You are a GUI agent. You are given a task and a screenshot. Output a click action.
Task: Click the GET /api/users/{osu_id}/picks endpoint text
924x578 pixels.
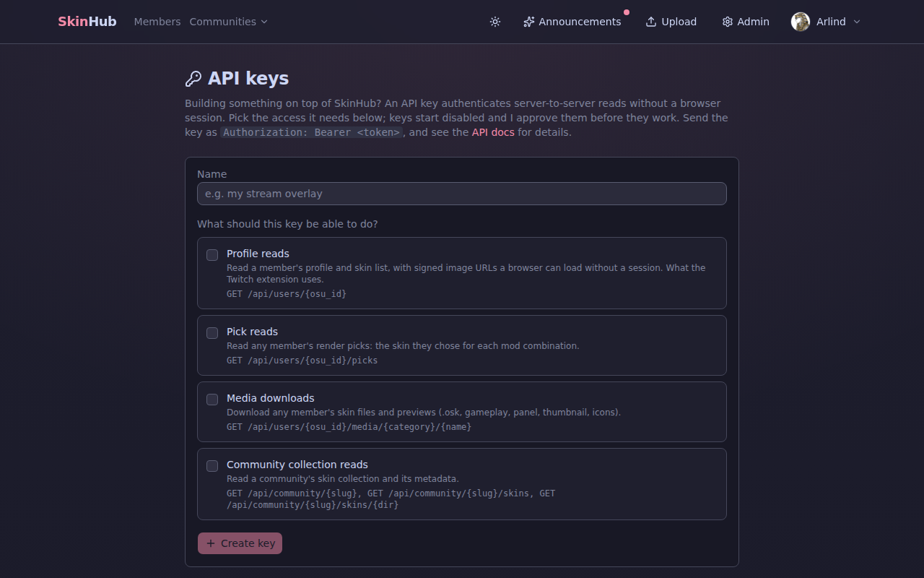coord(302,361)
